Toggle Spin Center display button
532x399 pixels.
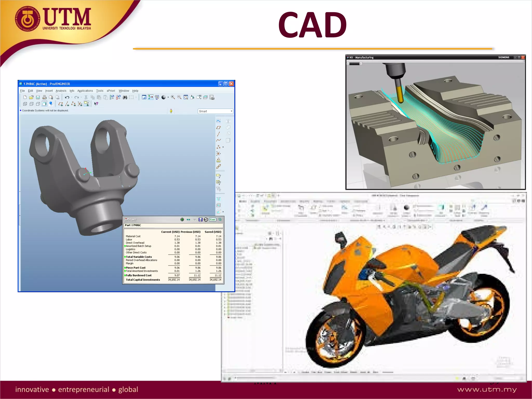coord(151,97)
